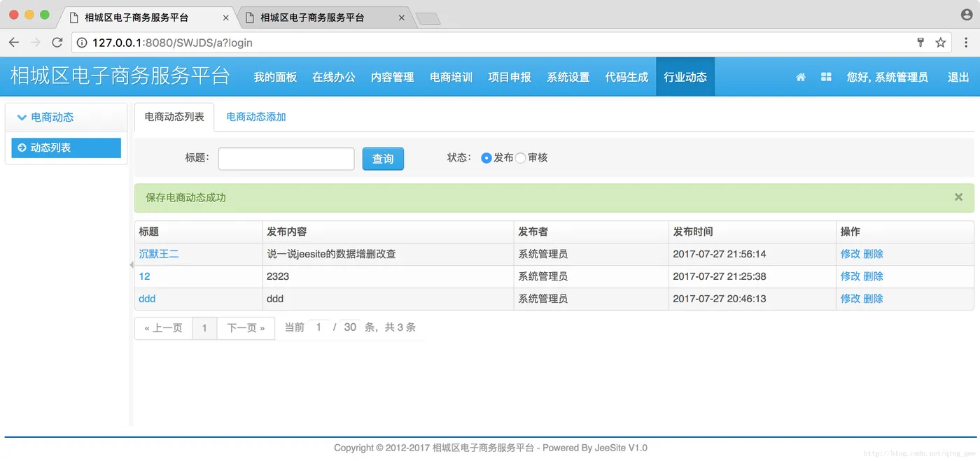Open the ddd title link
Image resolution: width=980 pixels, height=461 pixels.
pos(147,299)
